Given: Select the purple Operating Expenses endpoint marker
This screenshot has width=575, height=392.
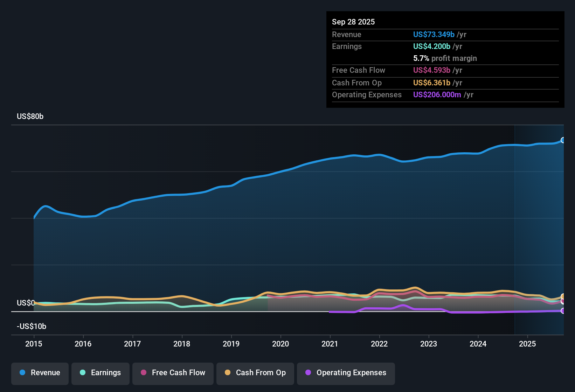Looking at the screenshot, I should click(563, 311).
